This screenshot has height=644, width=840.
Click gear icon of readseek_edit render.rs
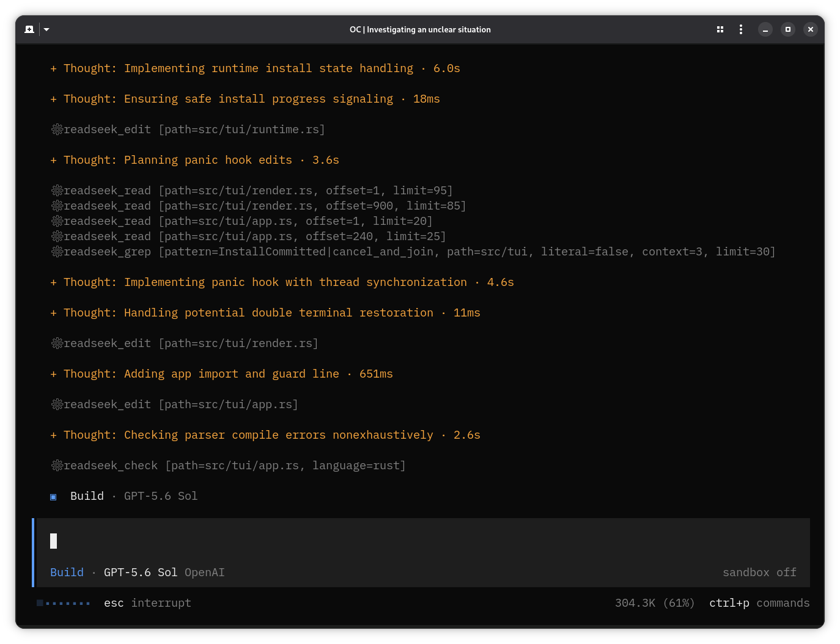(57, 343)
